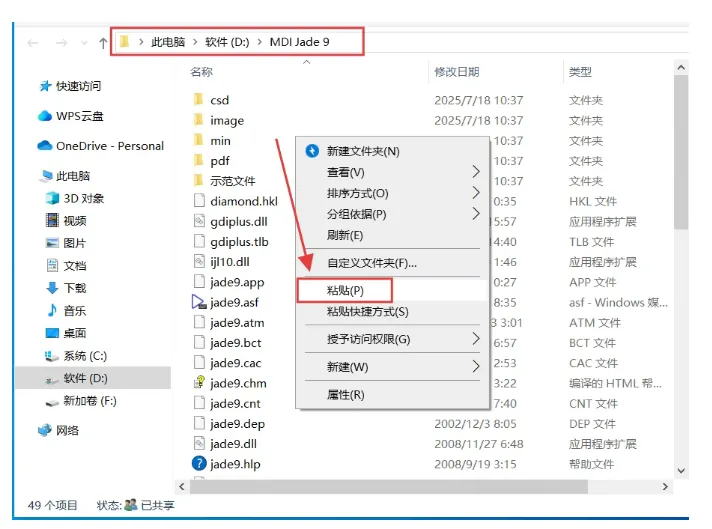The height and width of the screenshot is (529, 712).
Task: Click the folder icon in address bar
Action: click(x=124, y=42)
